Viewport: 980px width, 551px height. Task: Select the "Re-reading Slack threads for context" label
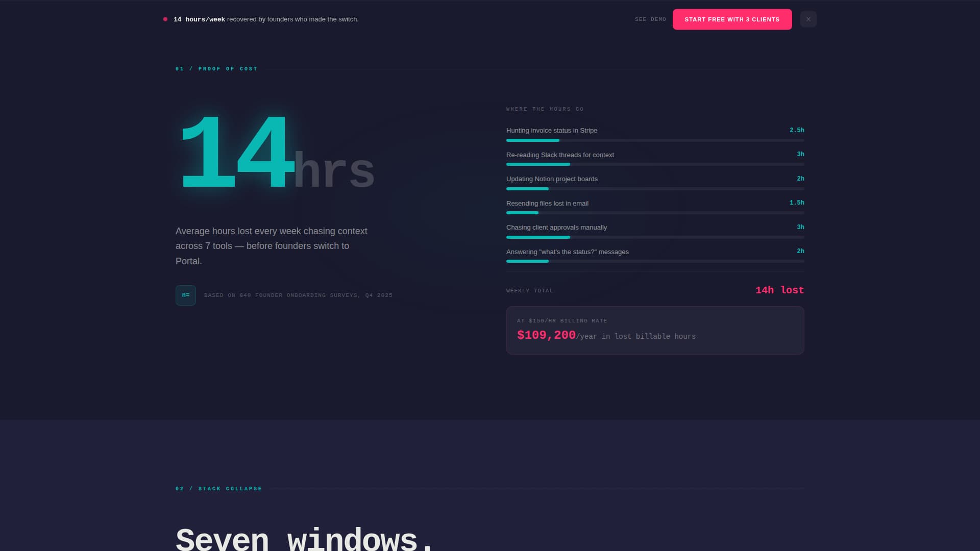point(560,155)
